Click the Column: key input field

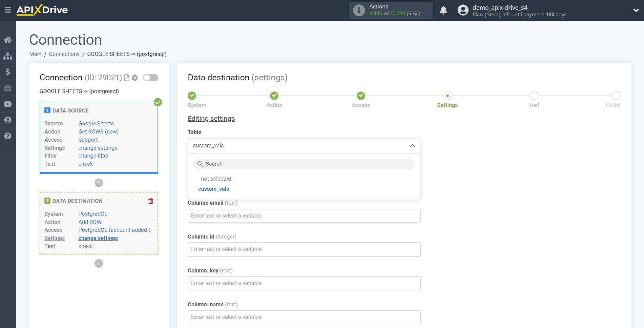[x=304, y=283]
